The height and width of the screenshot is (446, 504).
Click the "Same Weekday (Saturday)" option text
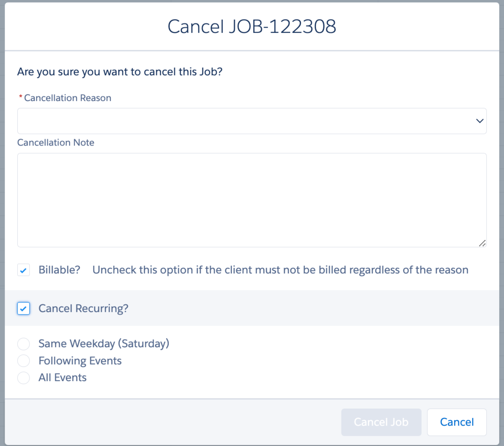click(104, 344)
